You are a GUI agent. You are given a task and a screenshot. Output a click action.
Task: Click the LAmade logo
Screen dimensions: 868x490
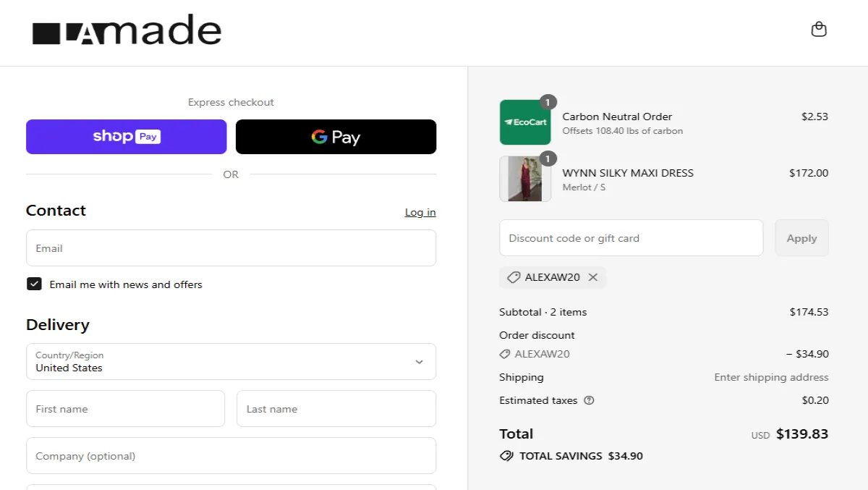tap(127, 30)
